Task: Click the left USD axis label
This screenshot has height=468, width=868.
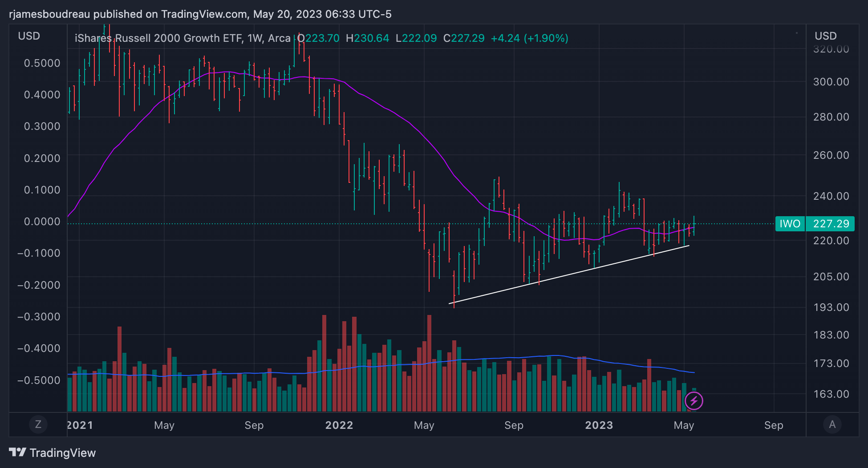Action: coord(29,36)
